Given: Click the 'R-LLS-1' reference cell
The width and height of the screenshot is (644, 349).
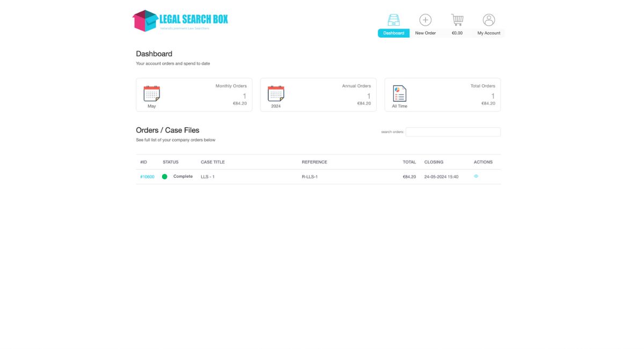Looking at the screenshot, I should pyautogui.click(x=310, y=177).
